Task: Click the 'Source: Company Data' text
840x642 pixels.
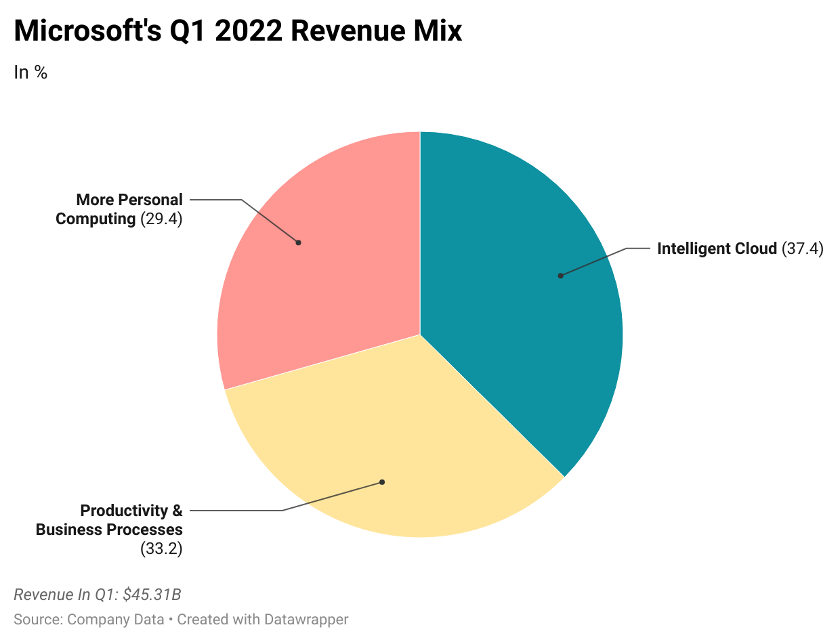Action: point(89,619)
